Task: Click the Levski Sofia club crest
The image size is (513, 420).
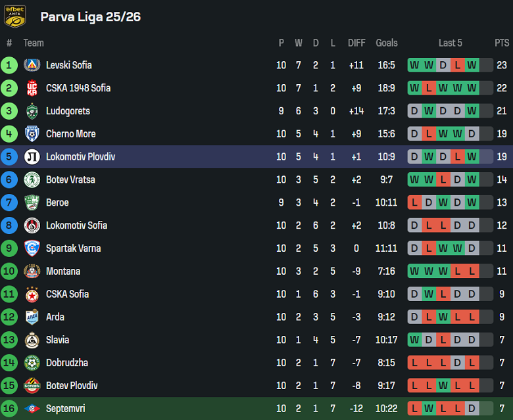Action: tap(32, 65)
